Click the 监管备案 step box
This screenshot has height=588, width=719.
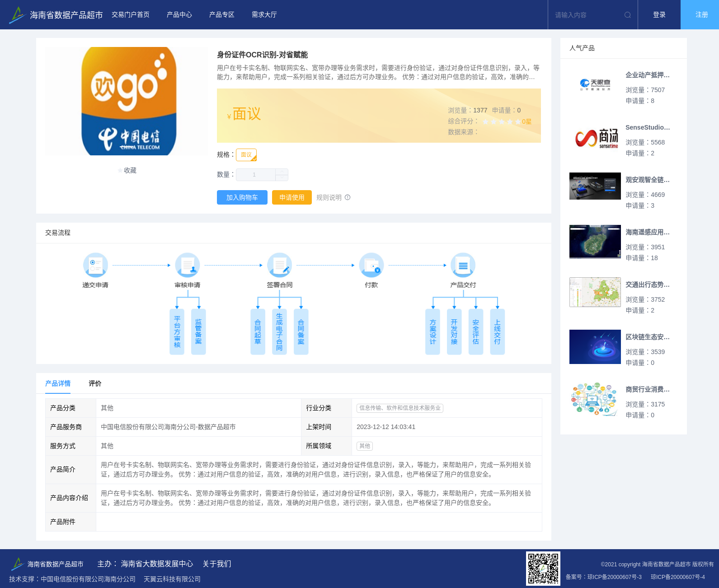click(x=198, y=331)
